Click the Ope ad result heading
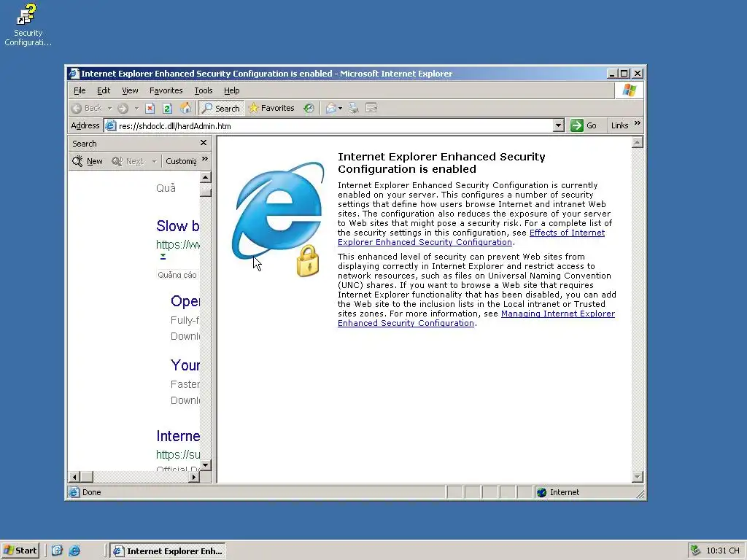The height and width of the screenshot is (560, 747). pos(185,301)
